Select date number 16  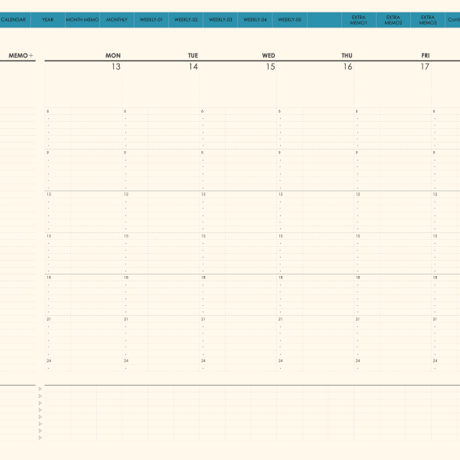[x=348, y=67]
